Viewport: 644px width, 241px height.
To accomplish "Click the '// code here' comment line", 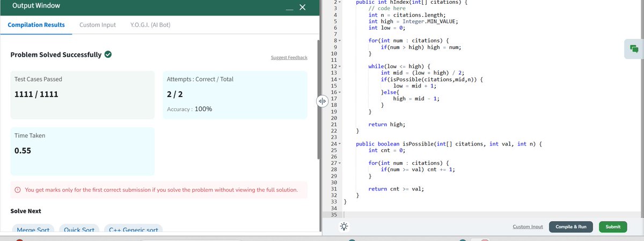I will (387, 9).
